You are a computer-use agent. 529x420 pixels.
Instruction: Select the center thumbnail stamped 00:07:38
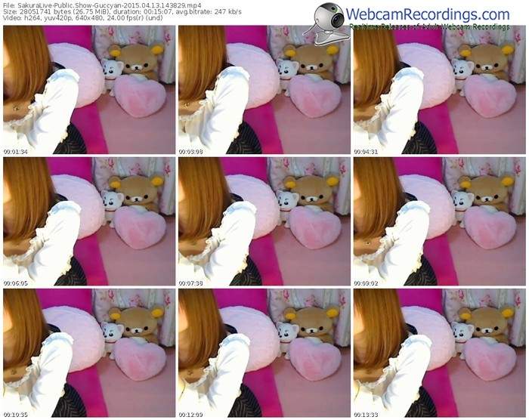263,221
